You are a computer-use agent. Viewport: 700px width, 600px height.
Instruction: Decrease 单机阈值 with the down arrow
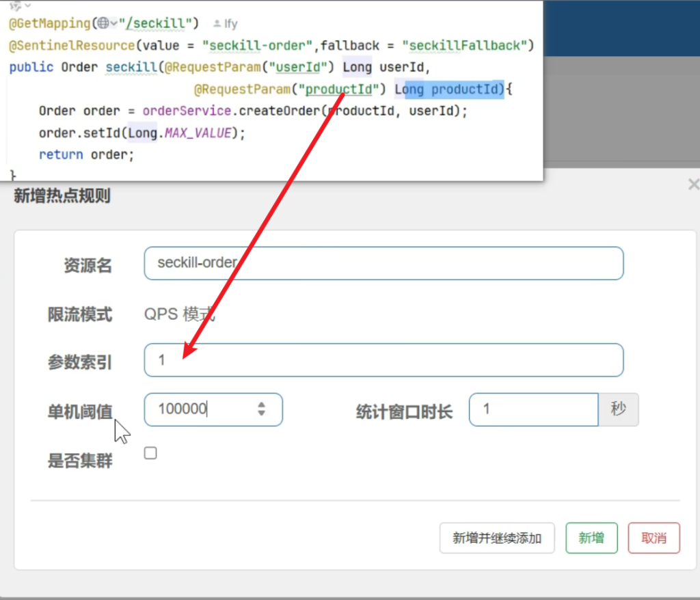tap(261, 413)
